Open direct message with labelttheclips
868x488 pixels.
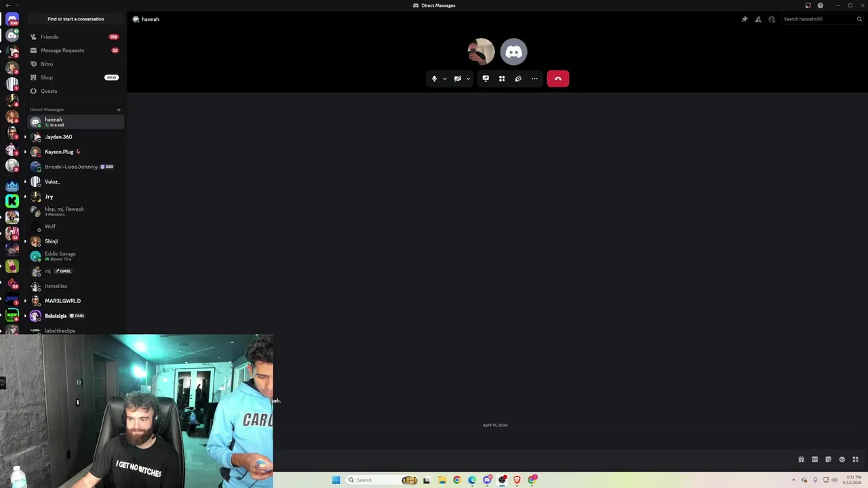76,330
